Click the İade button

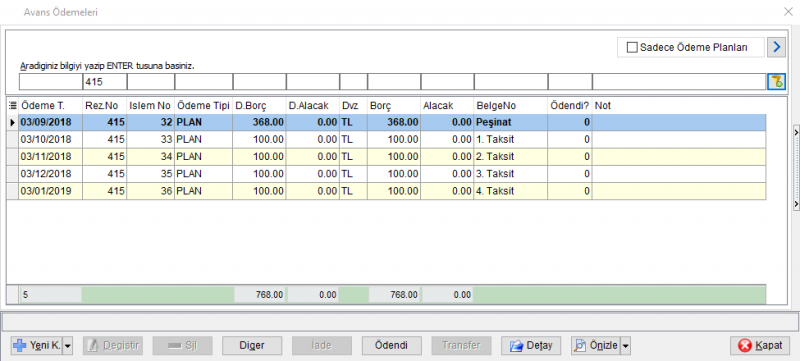(321, 345)
